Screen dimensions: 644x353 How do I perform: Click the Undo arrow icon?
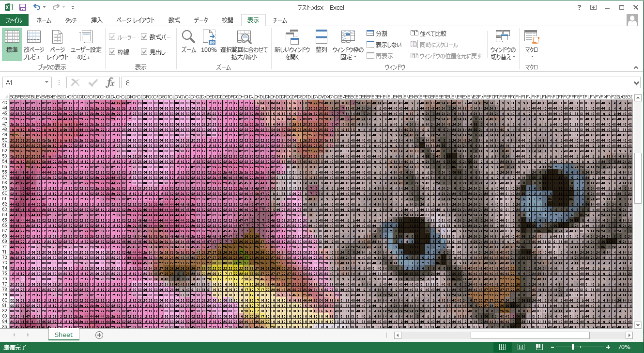point(37,7)
